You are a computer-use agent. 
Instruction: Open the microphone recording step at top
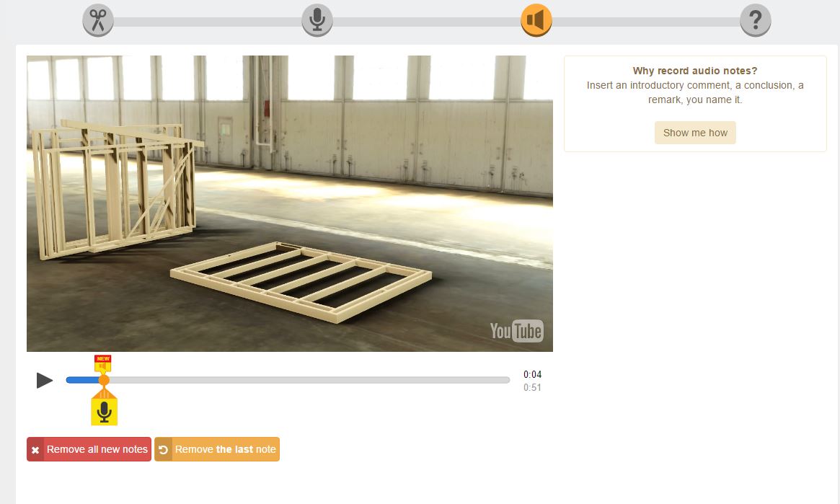[x=317, y=20]
